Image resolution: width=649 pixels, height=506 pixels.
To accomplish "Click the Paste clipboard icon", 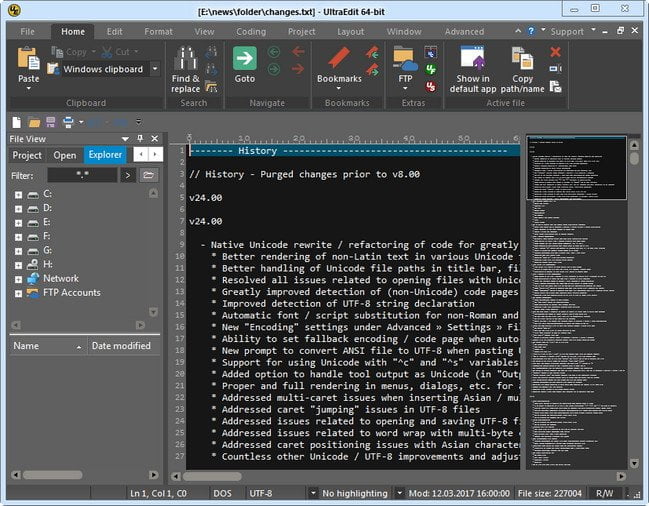I will click(29, 59).
